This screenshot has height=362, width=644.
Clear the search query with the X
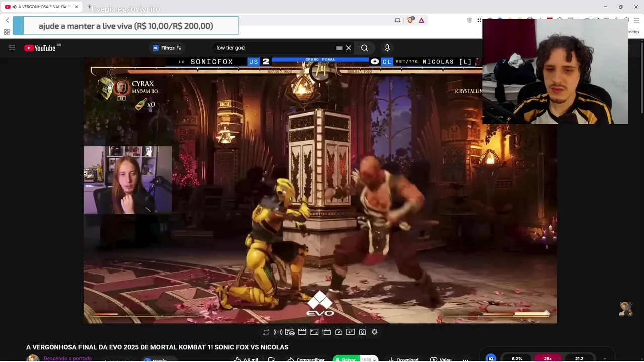pyautogui.click(x=348, y=48)
